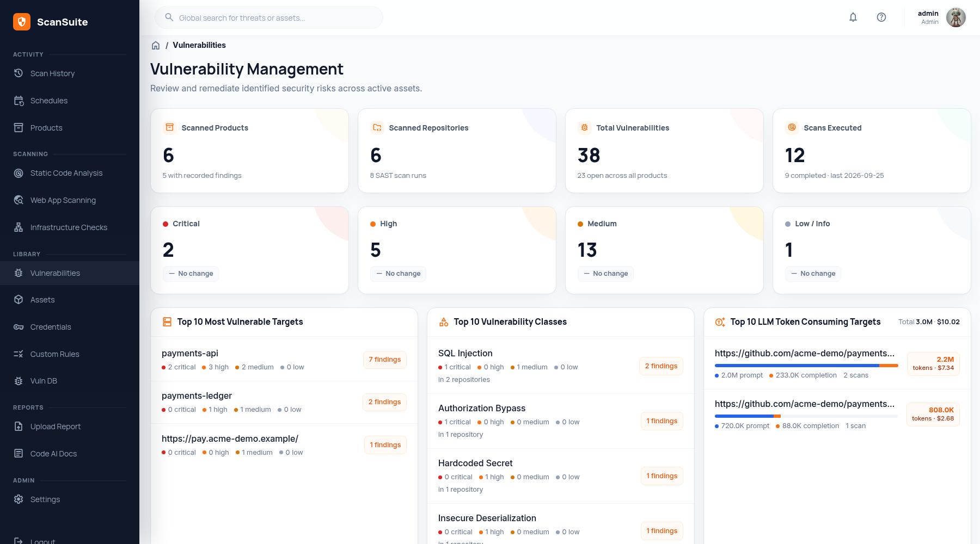Viewport: 980px width, 544px height.
Task: Click 1 findings badge for pay.acme-demo.example
Action: point(385,445)
